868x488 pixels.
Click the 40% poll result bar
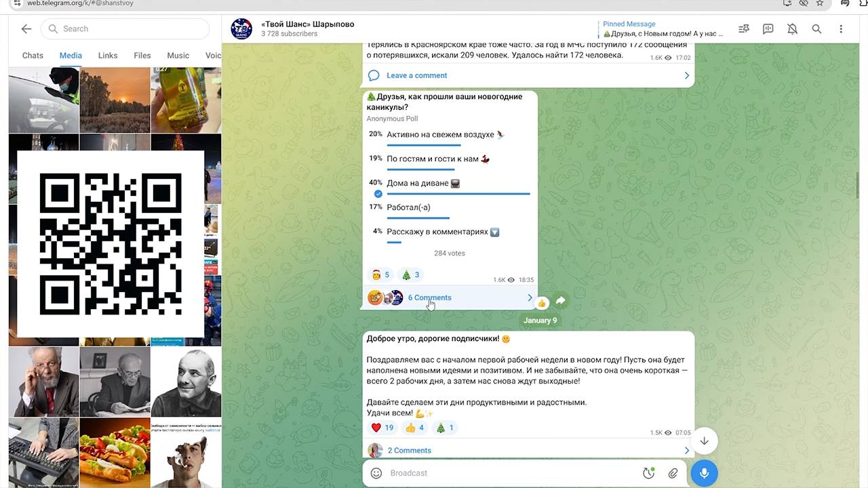[x=458, y=194]
